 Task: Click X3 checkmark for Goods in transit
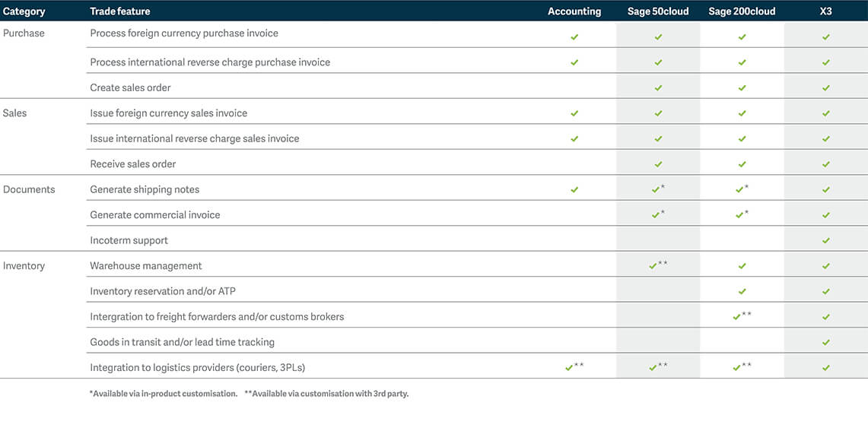pyautogui.click(x=826, y=343)
